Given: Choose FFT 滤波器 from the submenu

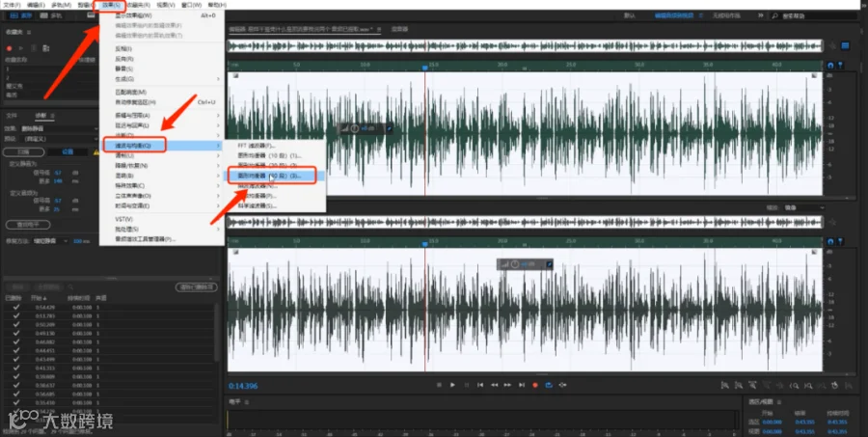Looking at the screenshot, I should pyautogui.click(x=257, y=146).
